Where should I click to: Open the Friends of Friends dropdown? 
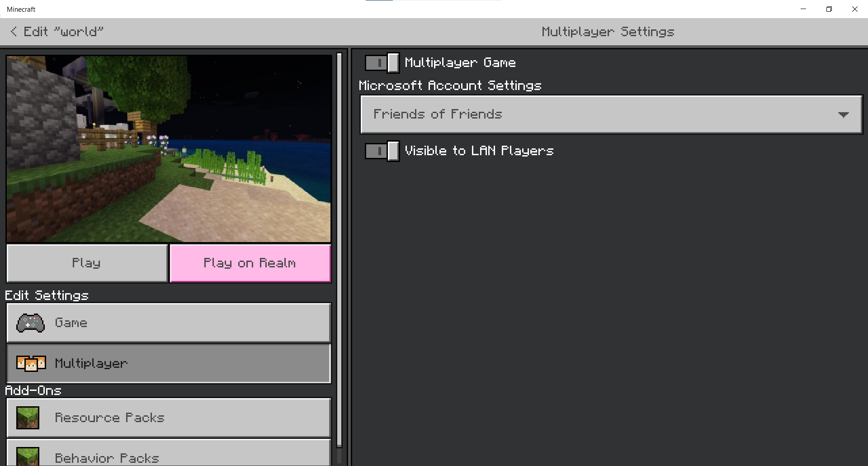[611, 114]
